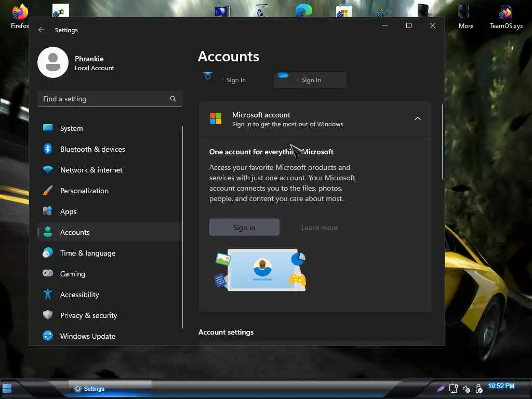This screenshot has height=399, width=532.
Task: Click the network tray icon
Action: coord(453,388)
